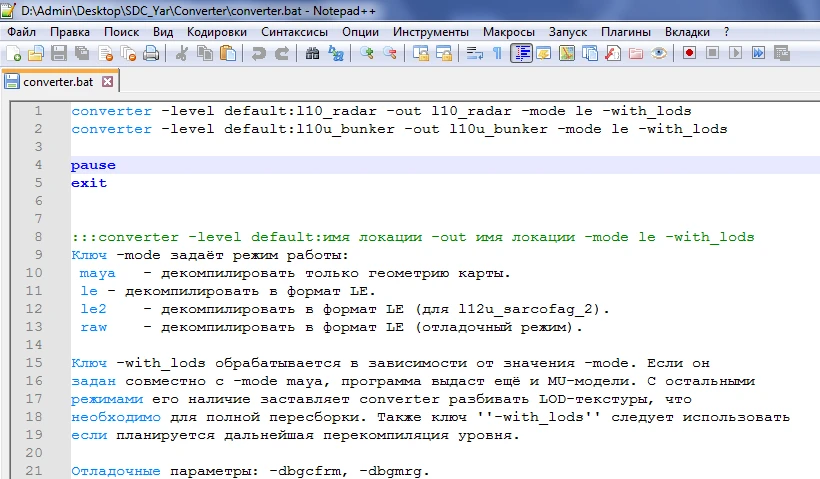The width and height of the screenshot is (820, 479).
Task: Expand the Синтаксисы menu
Action: click(295, 31)
